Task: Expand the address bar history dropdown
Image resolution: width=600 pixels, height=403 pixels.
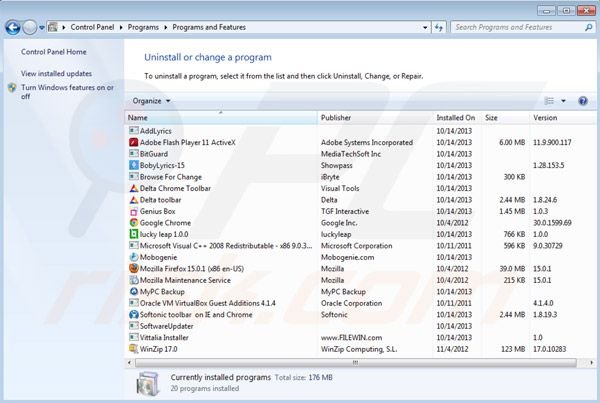Action: 425,28
